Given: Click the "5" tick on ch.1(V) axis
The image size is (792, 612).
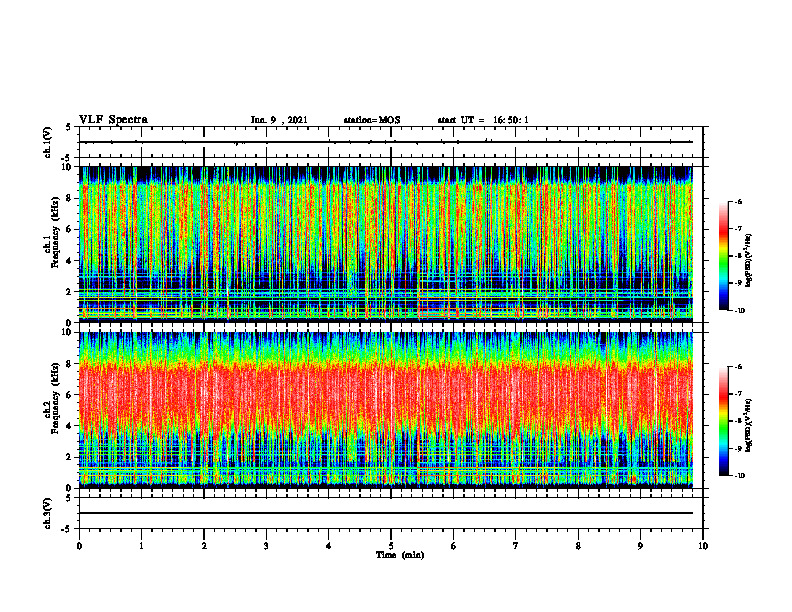Looking at the screenshot, I should tap(68, 127).
